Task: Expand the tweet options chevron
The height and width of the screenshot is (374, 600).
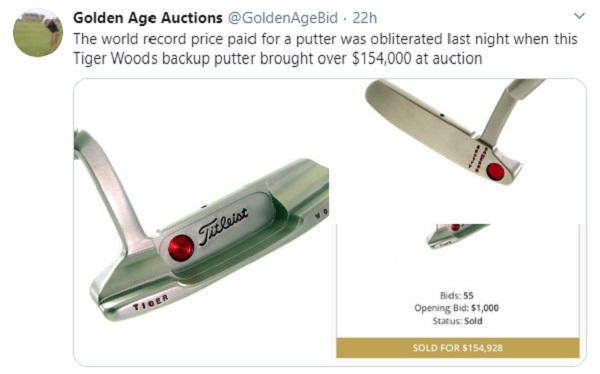Action: pos(580,16)
